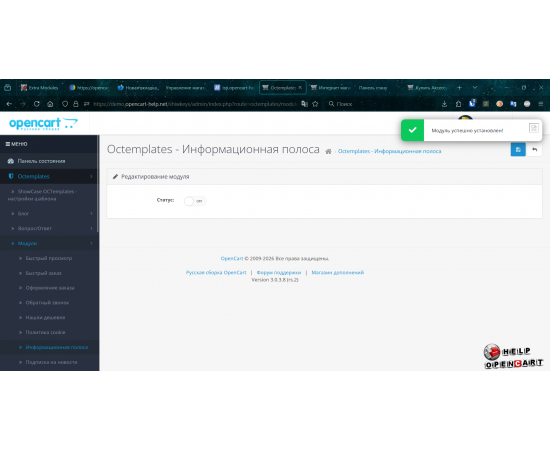Viewport: 550px width, 450px height.
Task: Click the МЕНЮ hamburger toggle
Action: 16,144
